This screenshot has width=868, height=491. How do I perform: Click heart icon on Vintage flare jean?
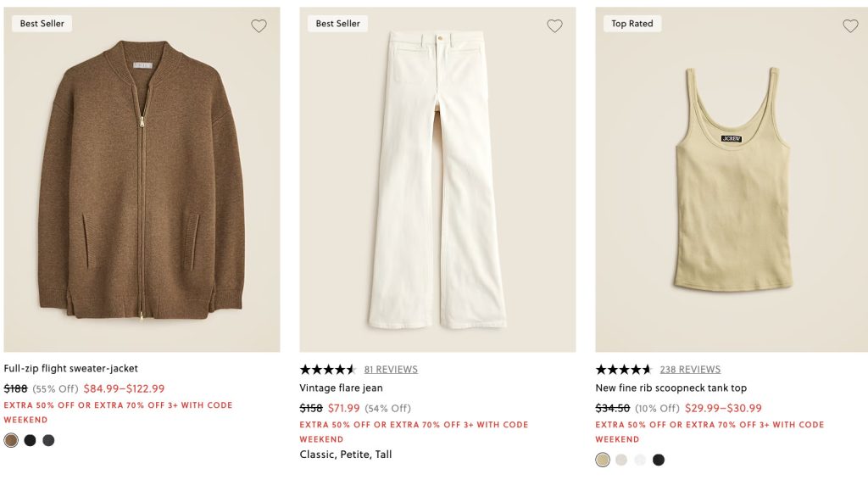(554, 26)
